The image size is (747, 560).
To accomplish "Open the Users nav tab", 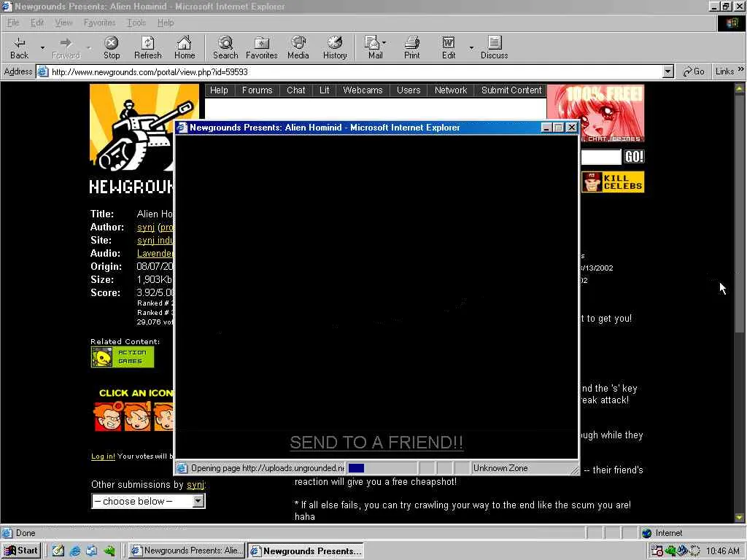I will (409, 90).
